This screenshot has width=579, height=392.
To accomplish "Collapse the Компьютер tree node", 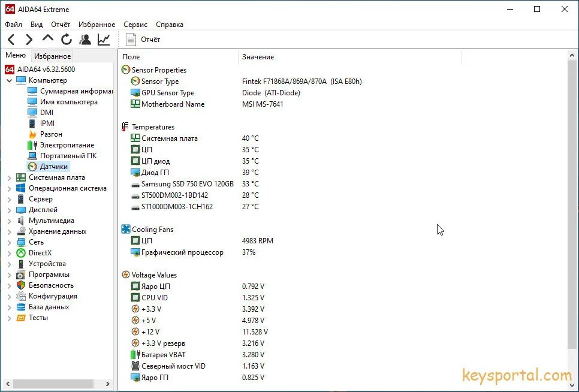I will 9,80.
